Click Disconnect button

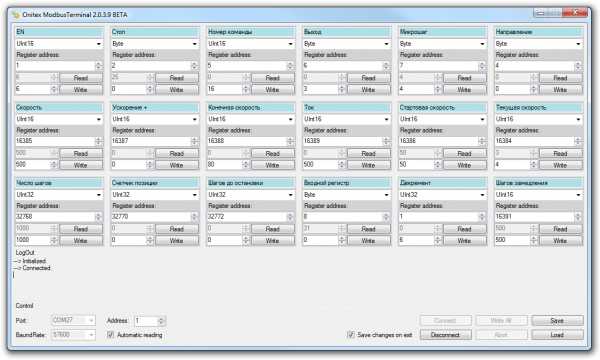[x=445, y=335]
